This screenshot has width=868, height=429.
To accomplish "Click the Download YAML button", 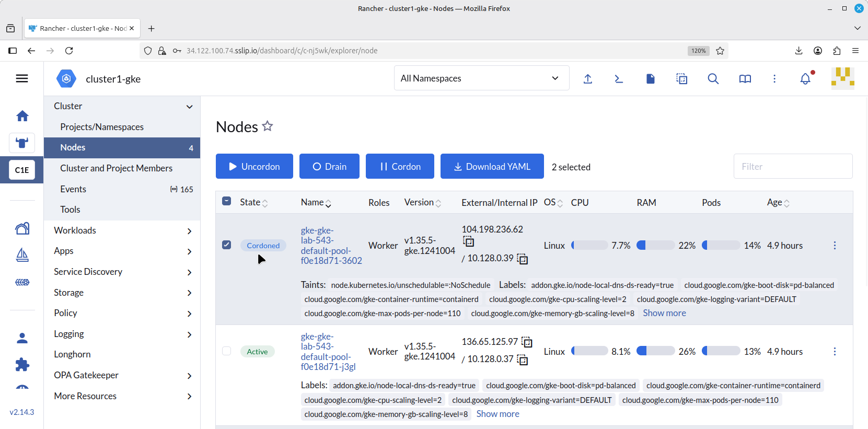I will click(x=492, y=166).
